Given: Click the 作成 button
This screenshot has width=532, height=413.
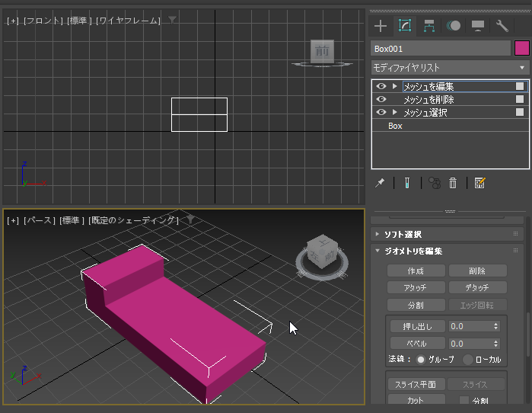Looking at the screenshot, I should coord(416,271).
